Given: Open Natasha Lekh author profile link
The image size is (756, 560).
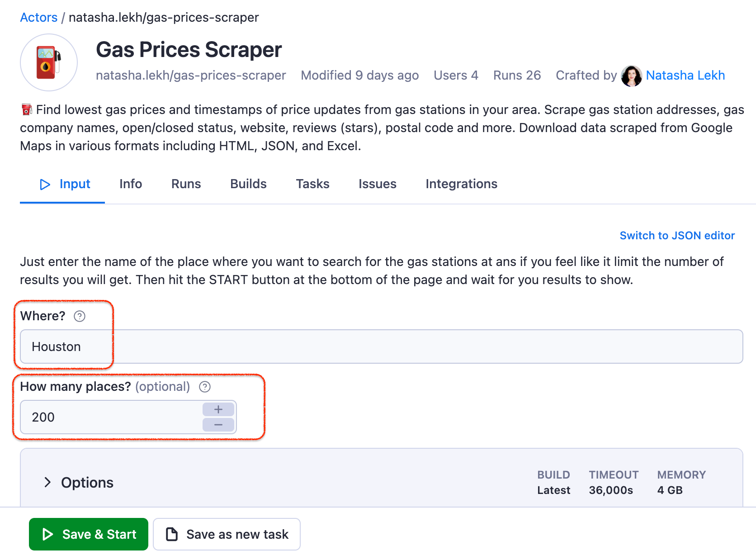Looking at the screenshot, I should [685, 76].
